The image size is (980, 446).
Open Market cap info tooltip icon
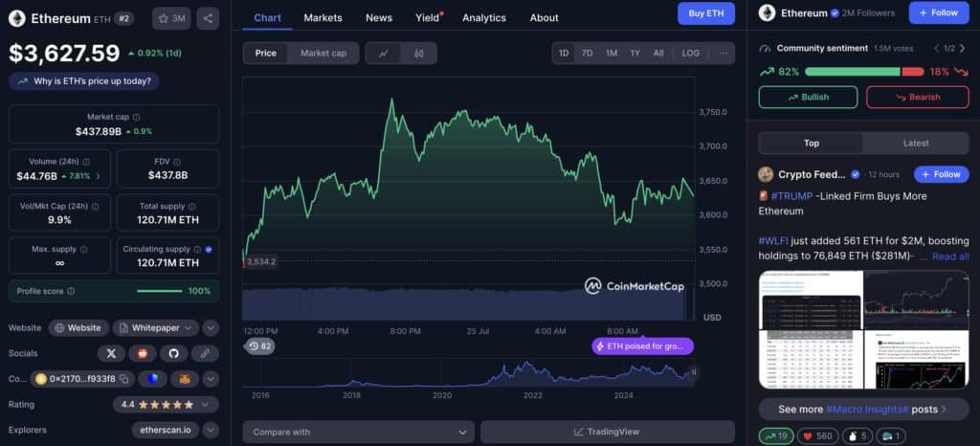pyautogui.click(x=136, y=117)
